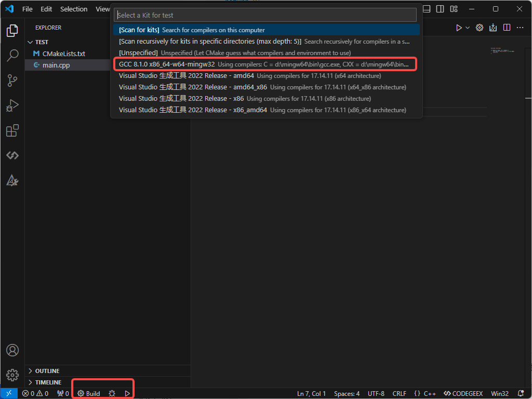This screenshot has width=532, height=399.
Task: Toggle the panel layout icon in title bar
Action: coord(427,9)
